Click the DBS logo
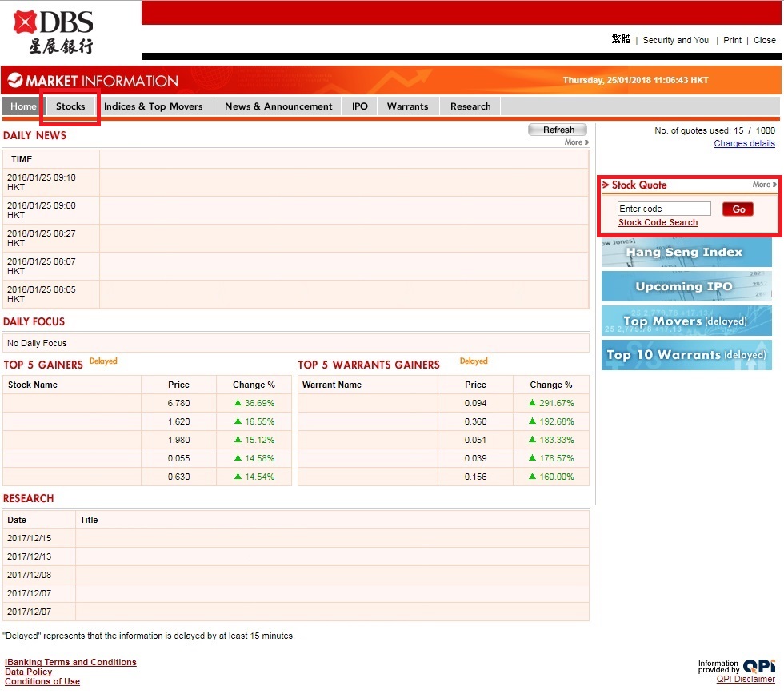The width and height of the screenshot is (784, 694). 53,32
